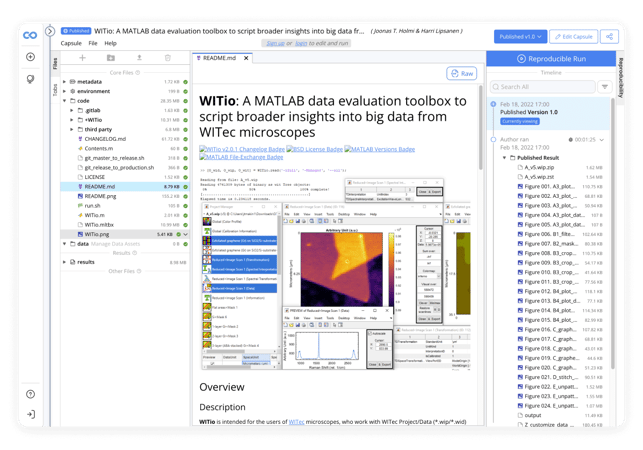Open the Published v1.0 dropdown
Screen dimensions: 643x450
[x=520, y=37]
